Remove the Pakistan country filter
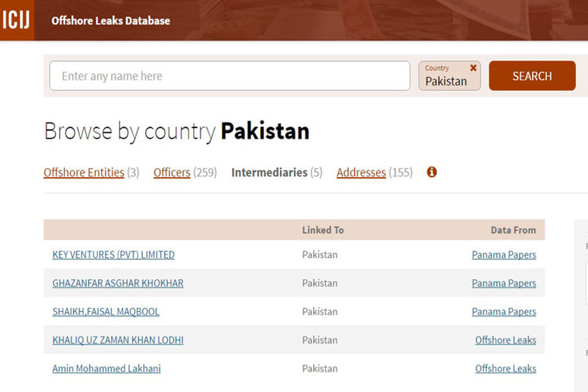Viewport: 588px width, 392px height. tap(473, 68)
